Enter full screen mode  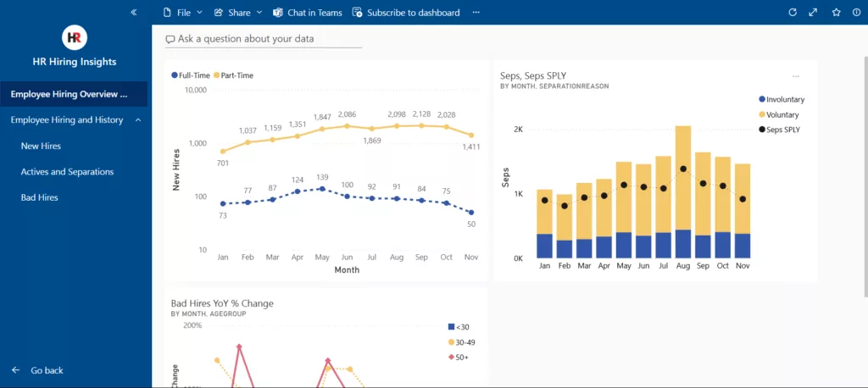[x=813, y=12]
